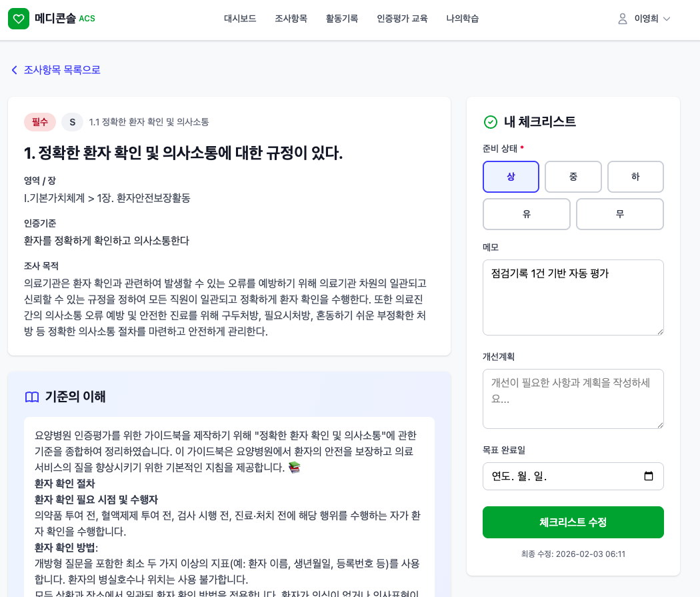Click the back chevron beside 조사항목 목록으로
700x597 pixels.
(14, 70)
